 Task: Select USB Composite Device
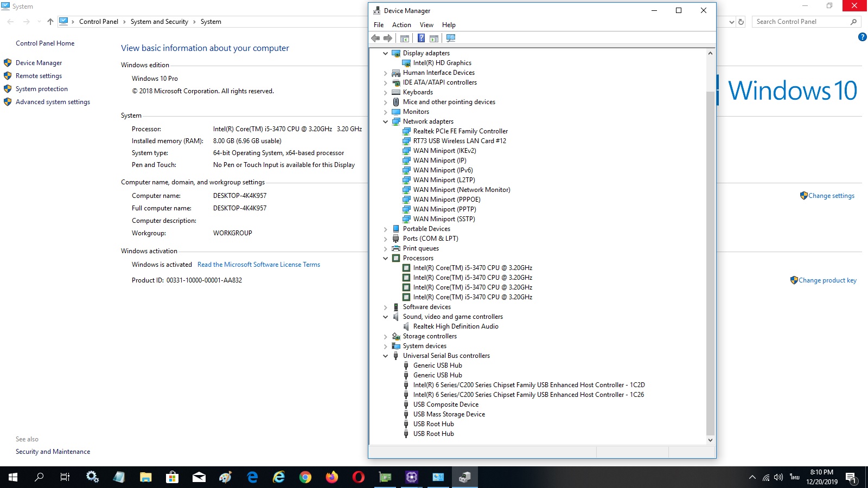click(446, 404)
